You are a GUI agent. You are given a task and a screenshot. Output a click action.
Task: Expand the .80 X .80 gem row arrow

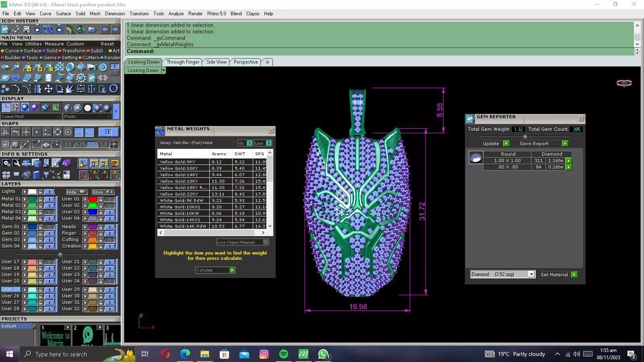coord(569,167)
